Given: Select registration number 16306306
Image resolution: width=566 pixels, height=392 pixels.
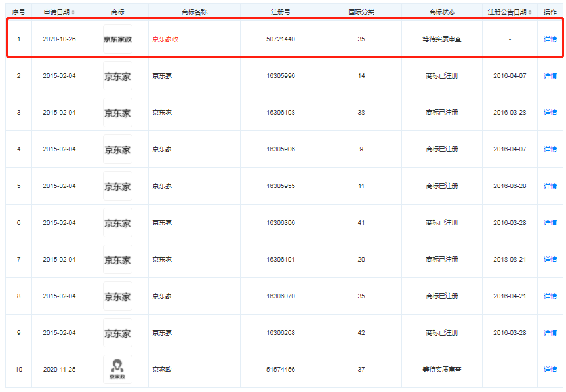Looking at the screenshot, I should coord(281,222).
